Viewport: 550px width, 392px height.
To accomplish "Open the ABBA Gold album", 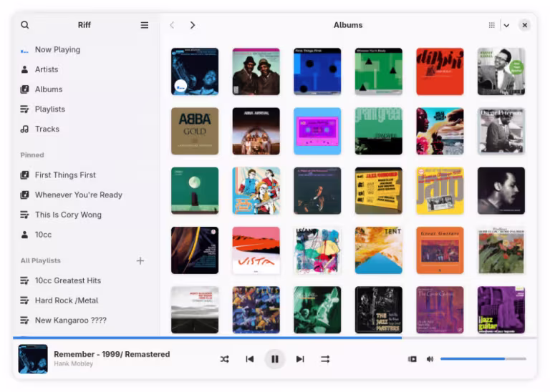I will pos(195,131).
